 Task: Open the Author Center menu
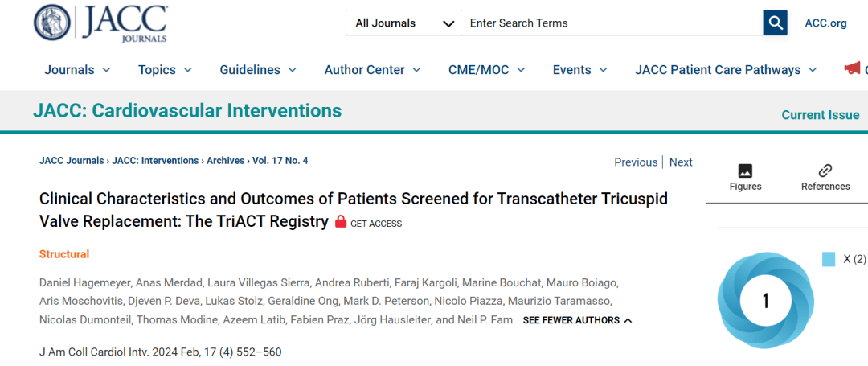[x=372, y=70]
